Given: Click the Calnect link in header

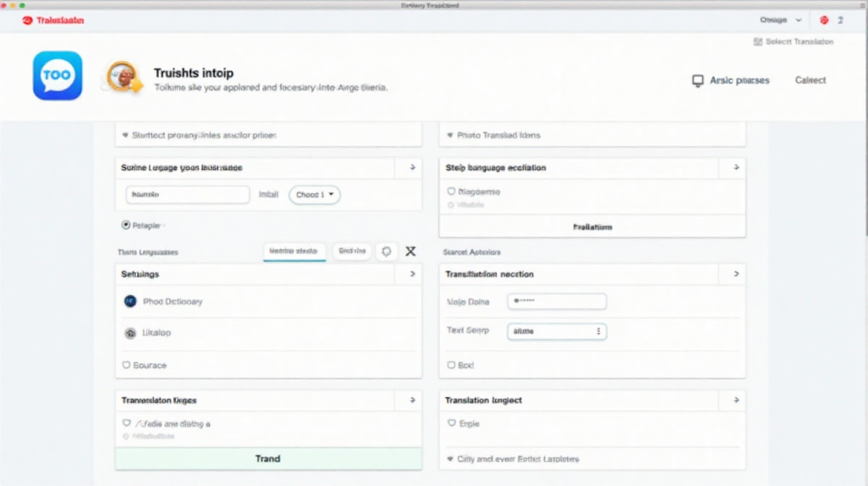Looking at the screenshot, I should (x=810, y=80).
